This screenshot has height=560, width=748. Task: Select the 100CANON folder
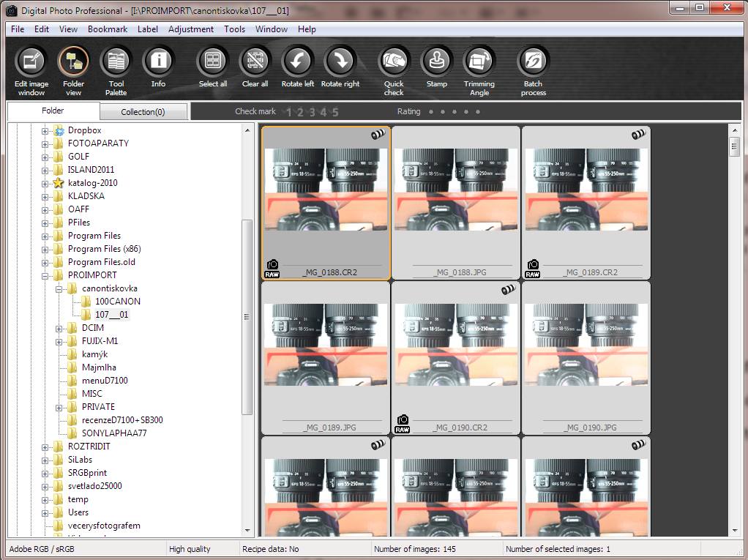[117, 302]
